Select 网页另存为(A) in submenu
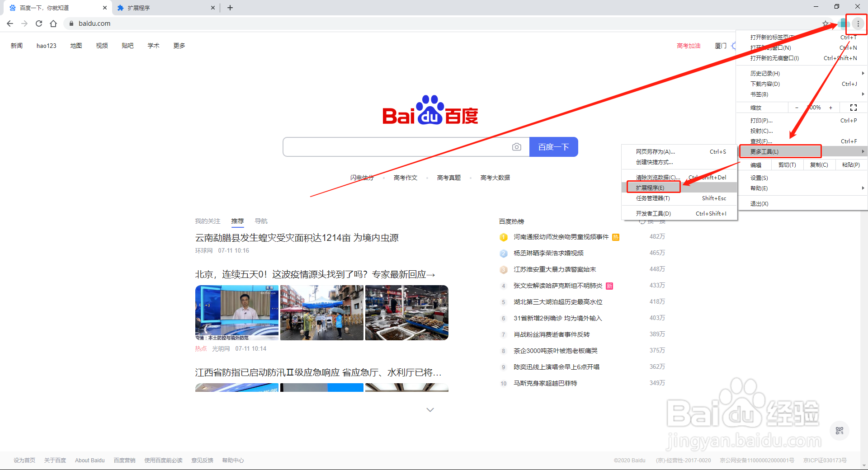Viewport: 868px width, 470px height. (679, 151)
